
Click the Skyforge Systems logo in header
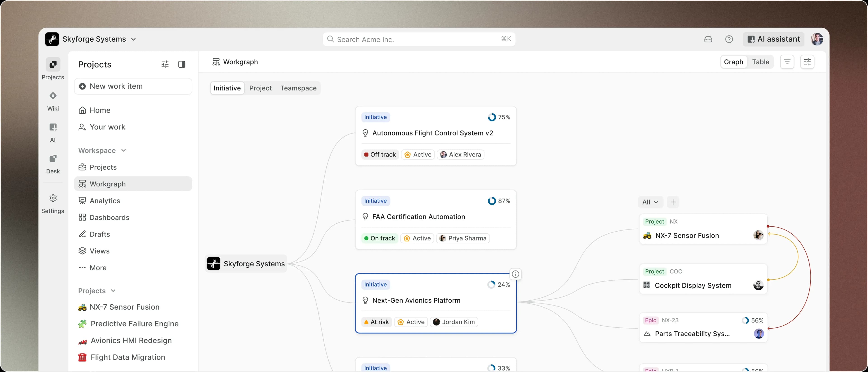(x=52, y=39)
